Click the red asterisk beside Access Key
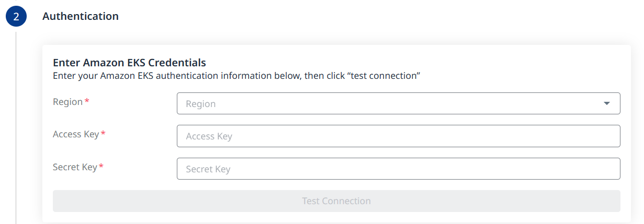Screen dimensions: 644x224 pos(103,134)
